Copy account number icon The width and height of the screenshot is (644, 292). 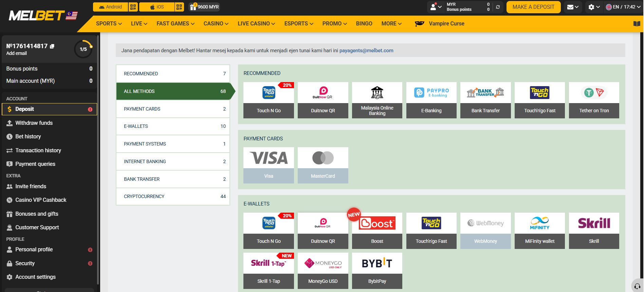(52, 46)
